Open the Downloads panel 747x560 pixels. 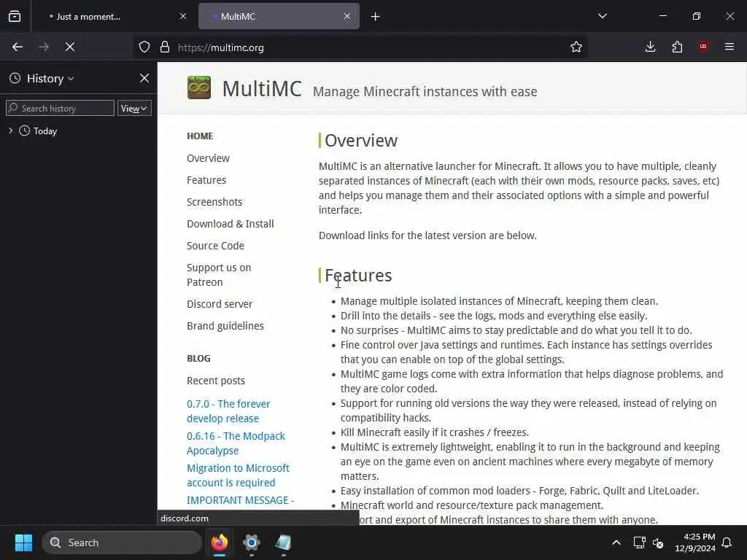click(650, 47)
